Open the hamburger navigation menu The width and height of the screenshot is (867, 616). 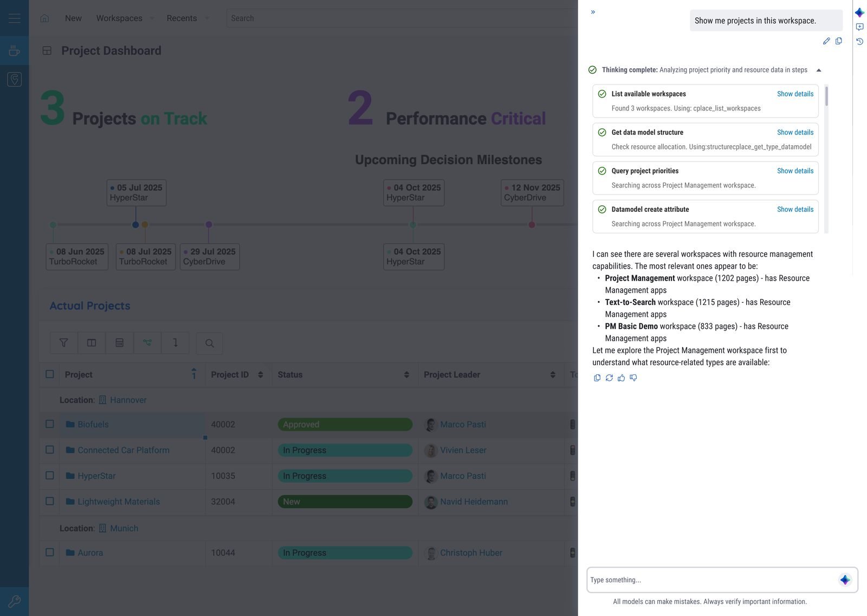tap(15, 18)
